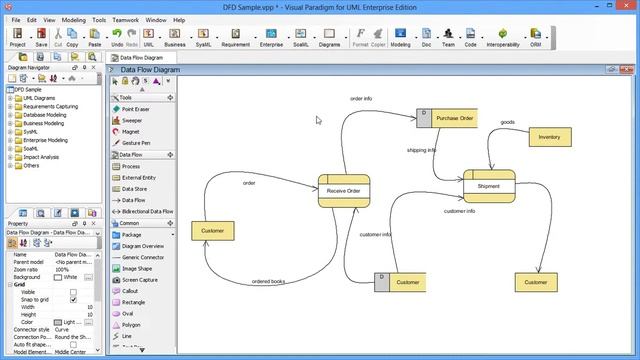
Task: Paste using the Paste toolbar icon
Action: click(x=95, y=37)
